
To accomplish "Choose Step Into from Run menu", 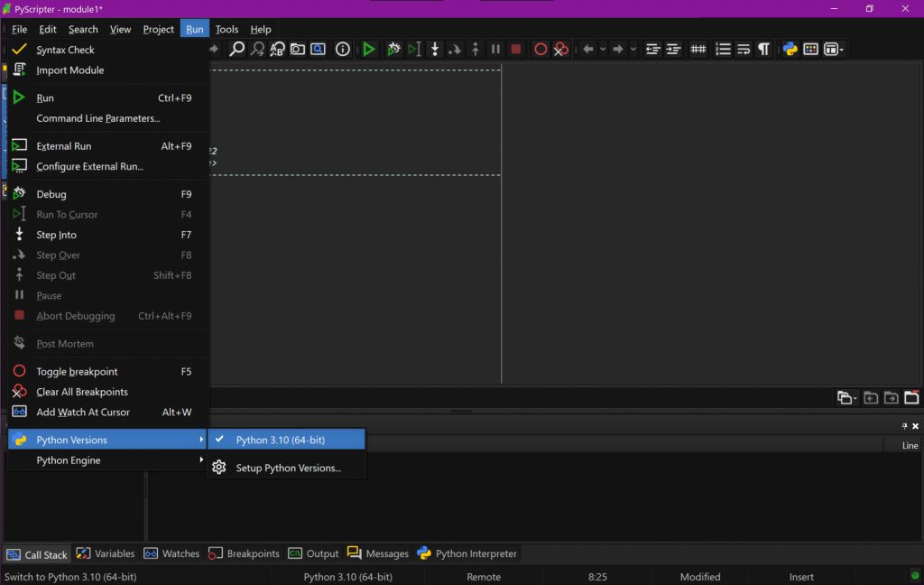I will point(108,235).
